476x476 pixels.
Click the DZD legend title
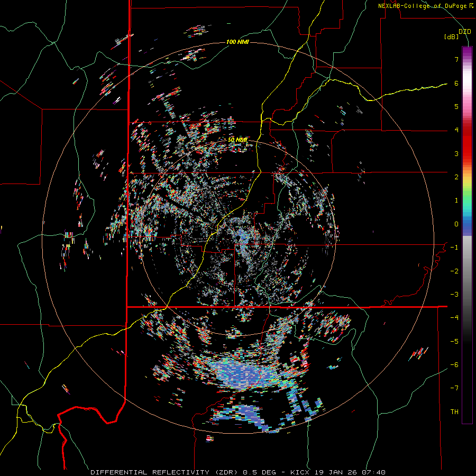(465, 32)
